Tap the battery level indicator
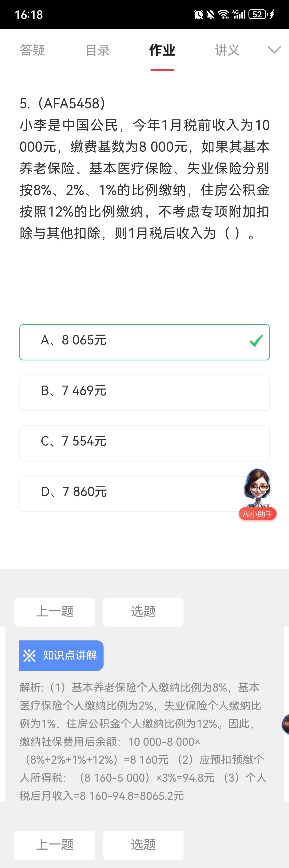 (258, 15)
